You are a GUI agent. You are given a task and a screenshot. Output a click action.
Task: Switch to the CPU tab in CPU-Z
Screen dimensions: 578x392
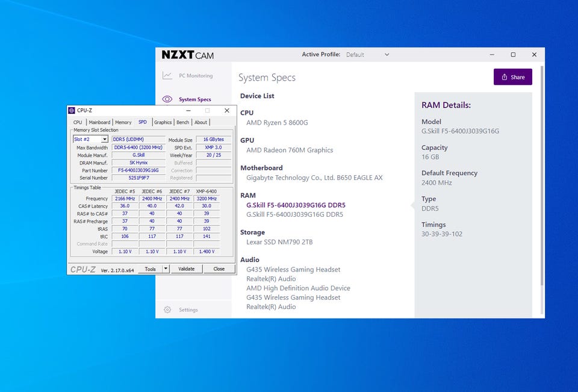pyautogui.click(x=78, y=122)
